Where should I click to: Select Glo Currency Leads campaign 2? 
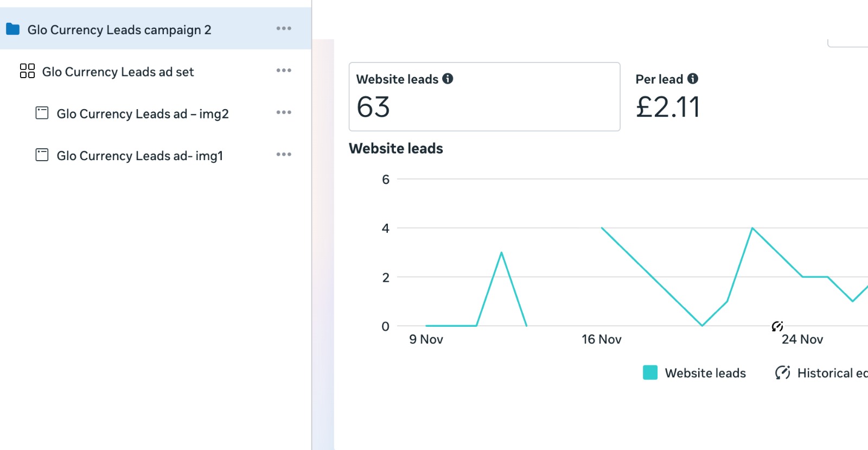(119, 30)
